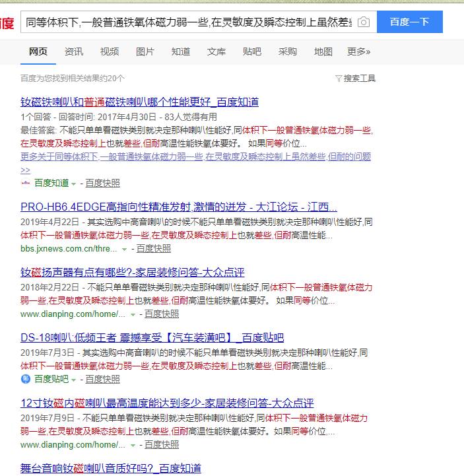Click the date text 2019年4月22日

[x=50, y=222]
